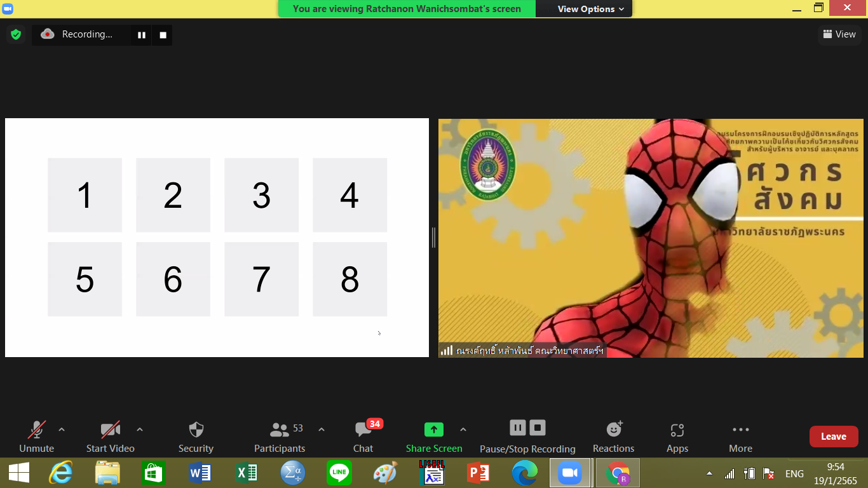868x488 pixels.
Task: Expand video options caret beside Start Video
Action: click(140, 430)
